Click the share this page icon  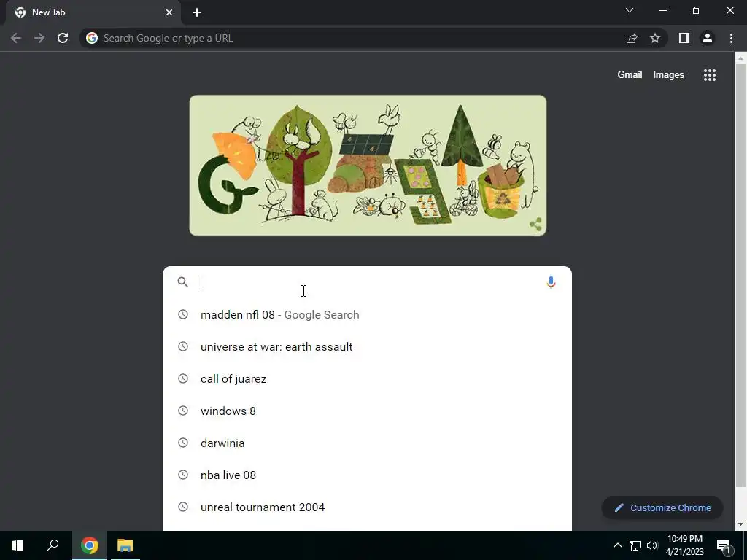pyautogui.click(x=632, y=38)
